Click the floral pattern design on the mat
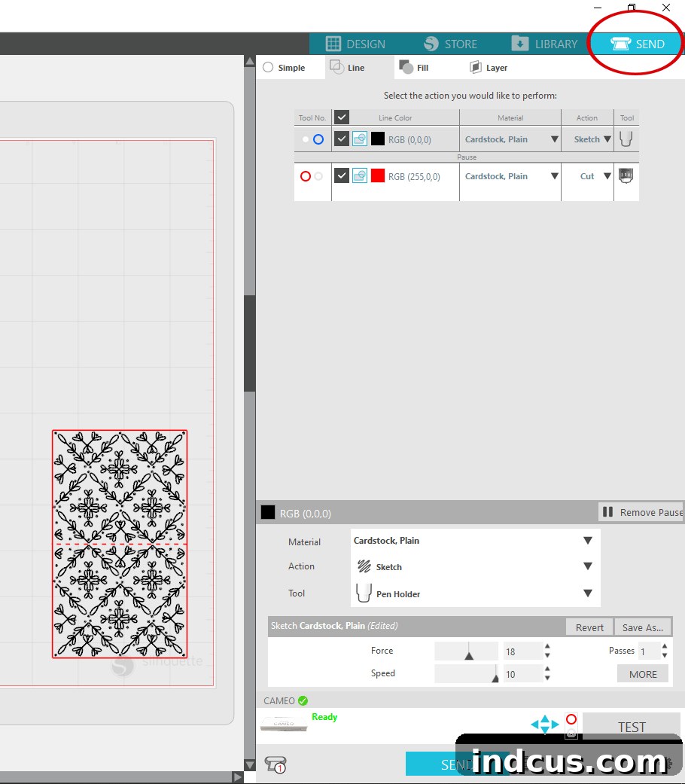Image resolution: width=685 pixels, height=784 pixels. click(x=120, y=544)
